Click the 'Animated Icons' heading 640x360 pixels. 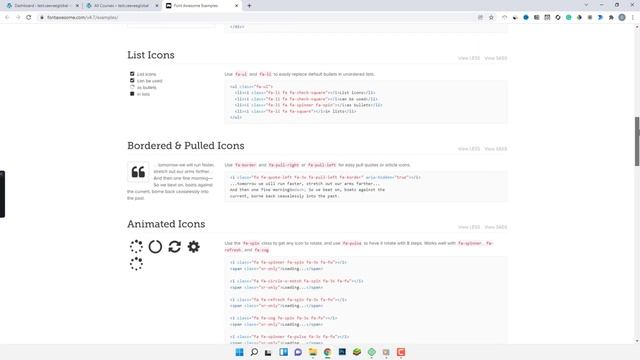[x=166, y=224]
